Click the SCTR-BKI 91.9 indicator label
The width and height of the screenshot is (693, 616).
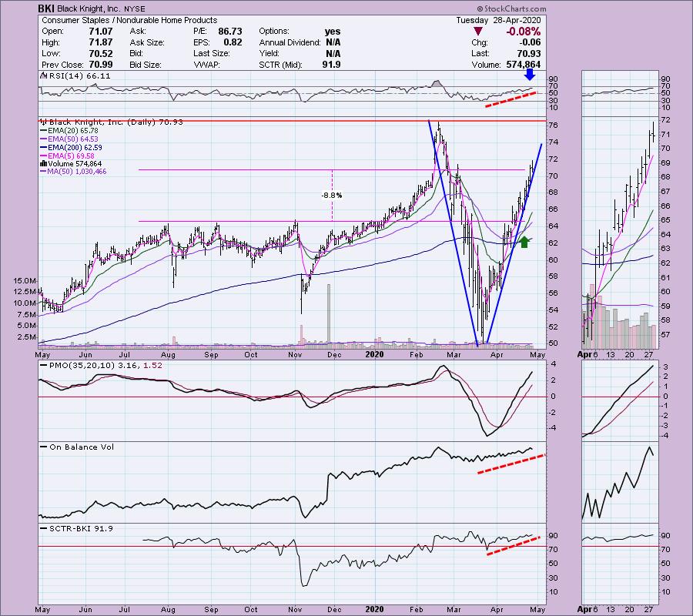[76, 528]
